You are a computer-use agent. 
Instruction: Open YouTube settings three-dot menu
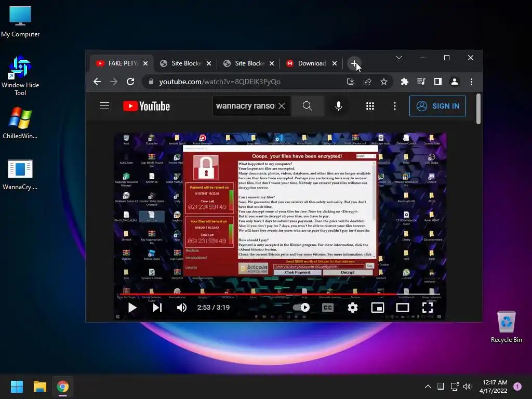[x=395, y=106]
